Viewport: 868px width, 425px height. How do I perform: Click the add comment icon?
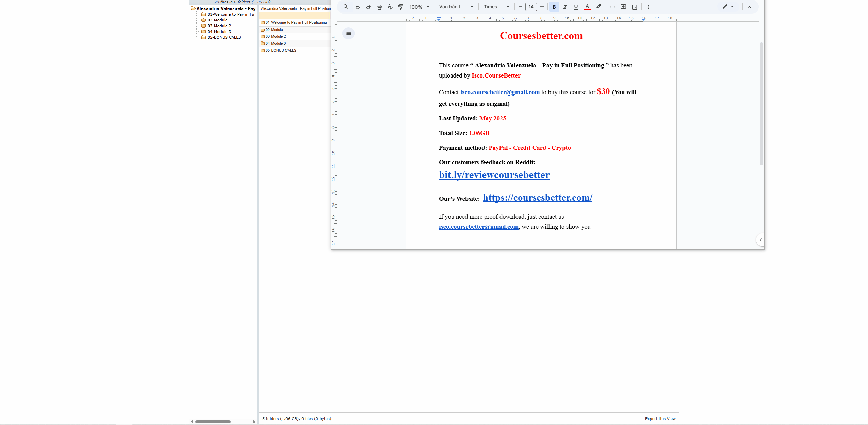pos(623,7)
